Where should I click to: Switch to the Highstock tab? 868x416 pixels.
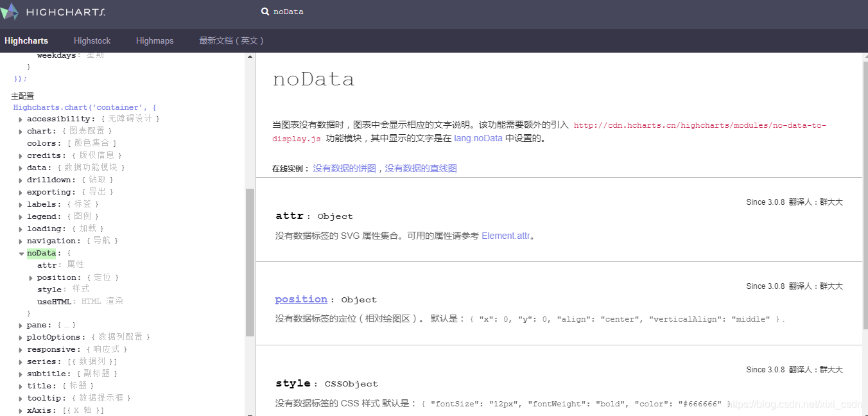[x=92, y=40]
